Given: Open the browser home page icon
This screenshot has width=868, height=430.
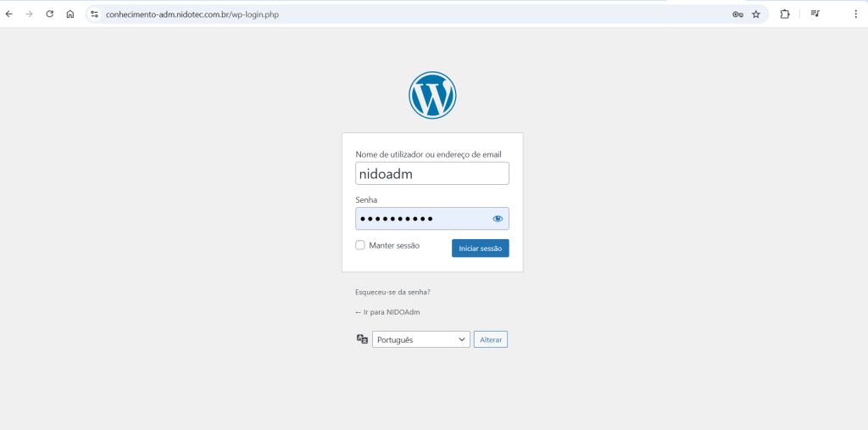Looking at the screenshot, I should [70, 14].
